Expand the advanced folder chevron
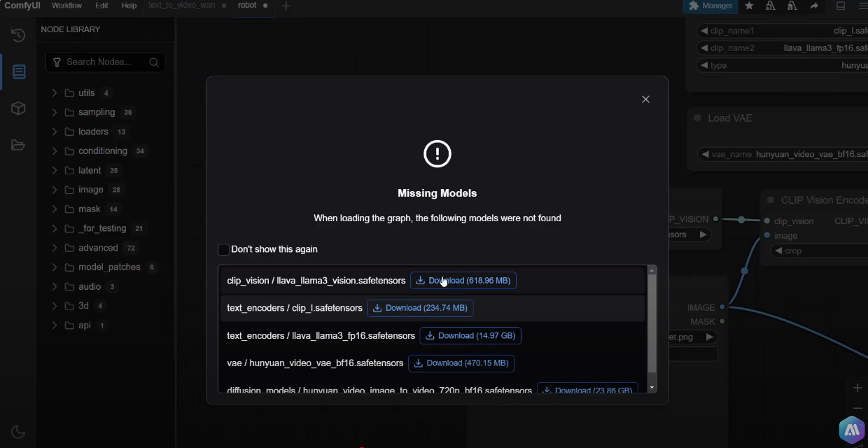Image resolution: width=868 pixels, height=448 pixels. point(54,248)
